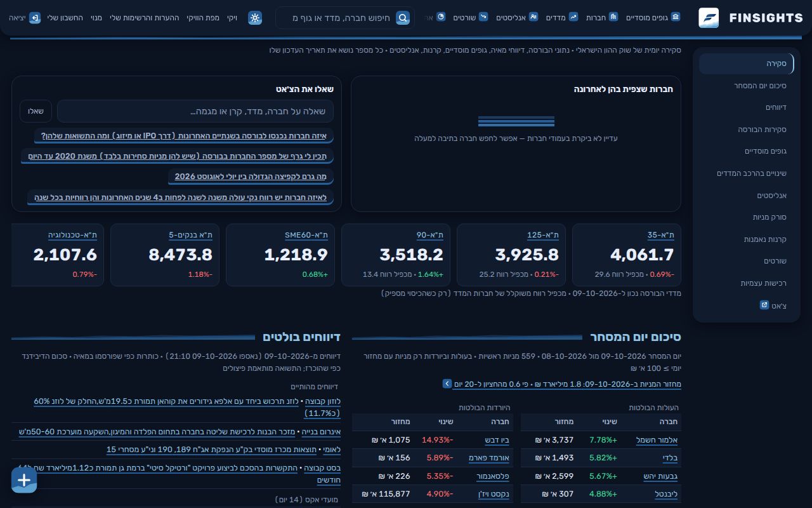812x508 pixels.
Task: Open סקירות הבורסה in the sidebar
Action: coord(747,130)
